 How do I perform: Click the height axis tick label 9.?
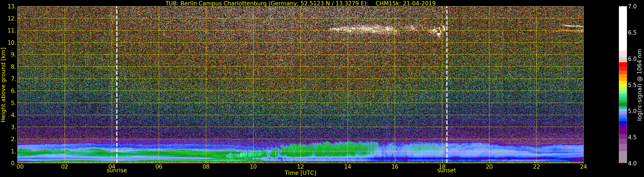coord(14,55)
